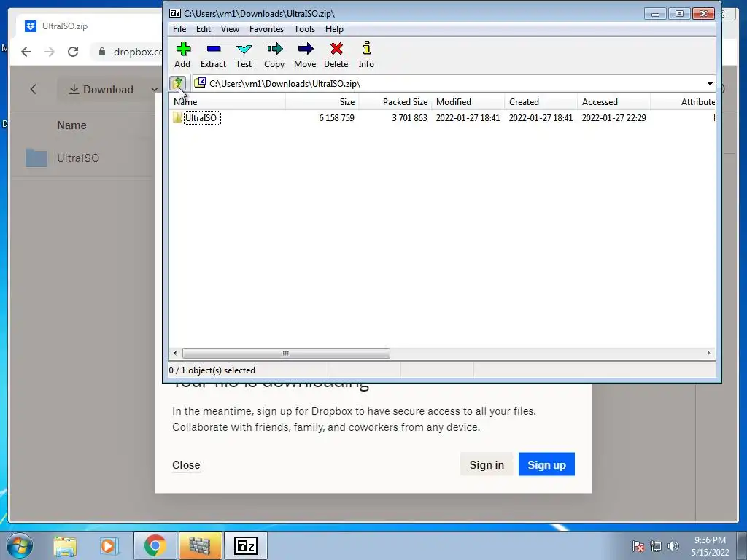Viewport: 747px width, 560px height.
Task: Open the Edit menu
Action: (204, 29)
